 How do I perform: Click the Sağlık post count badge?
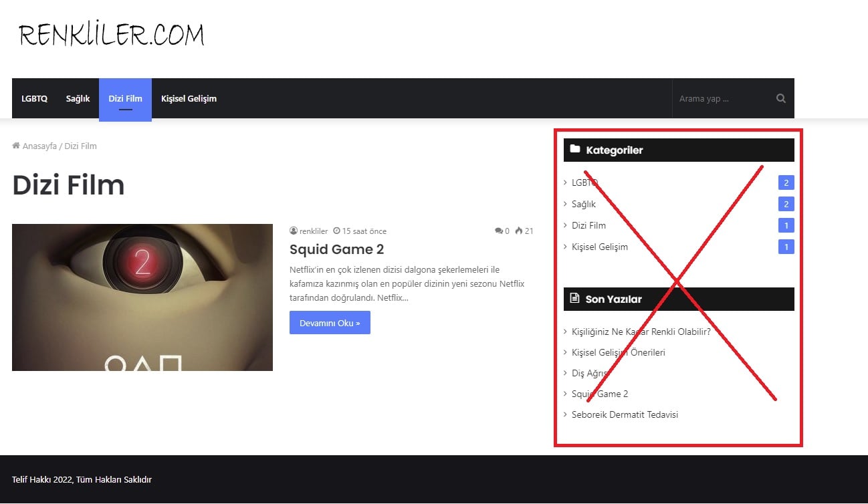786,204
